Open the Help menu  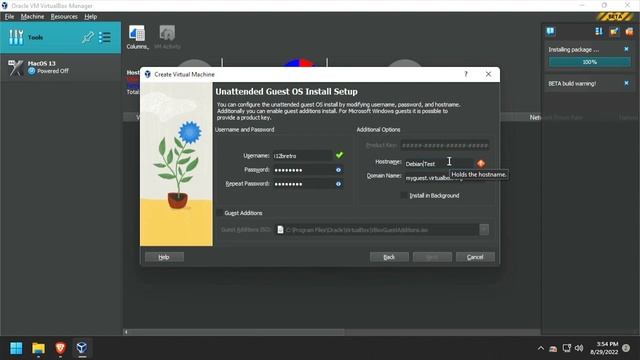[91, 17]
